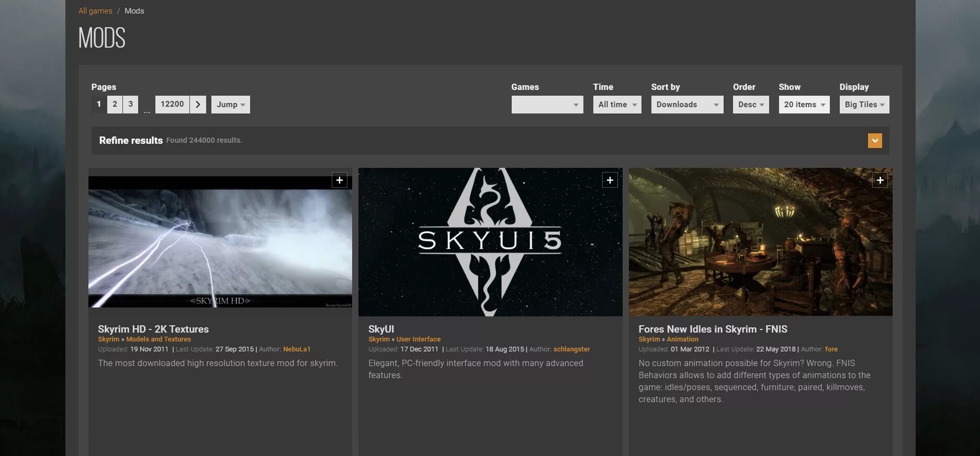
Task: View author schlangster profile
Action: pos(571,349)
